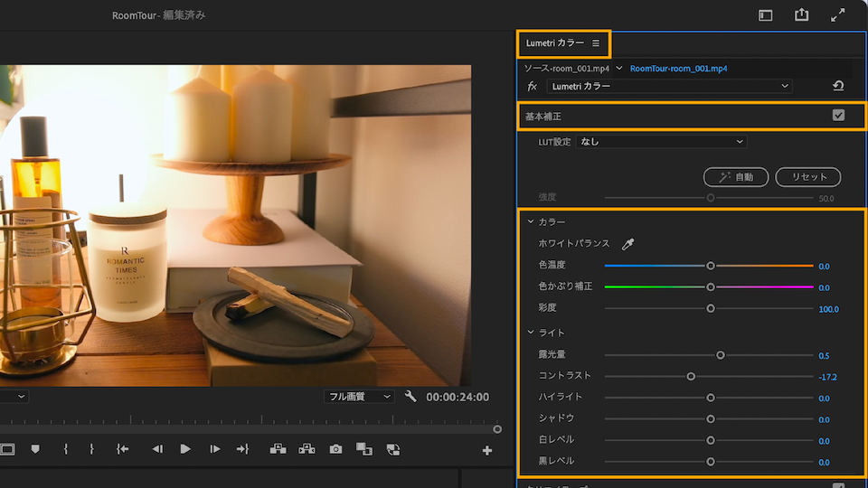Go to Out point in the program monitor
This screenshot has height=488, width=868.
[x=242, y=449]
